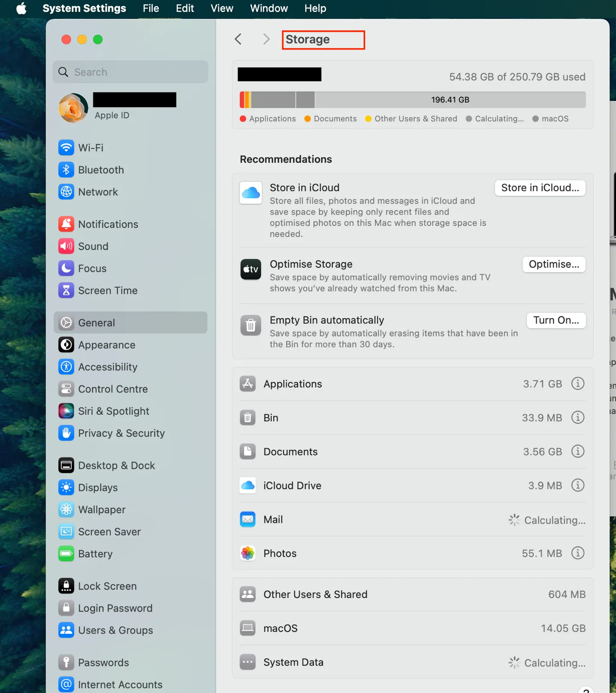Open Photos storage info icon
Viewport: 616px width, 693px height.
pos(578,553)
